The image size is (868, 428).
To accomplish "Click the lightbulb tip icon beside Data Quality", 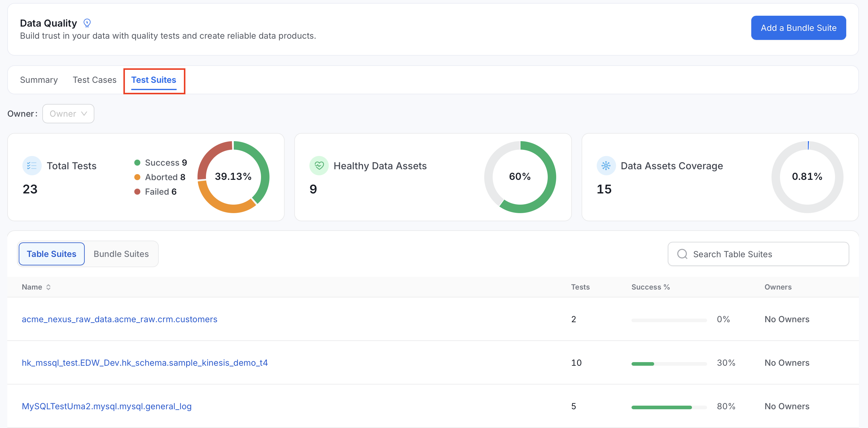I will coord(87,23).
